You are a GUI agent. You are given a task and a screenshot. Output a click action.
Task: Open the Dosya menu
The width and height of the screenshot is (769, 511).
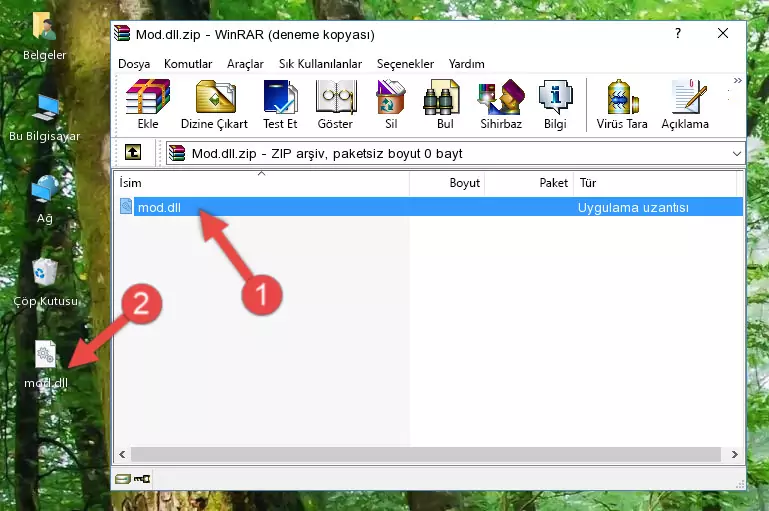pyautogui.click(x=134, y=64)
